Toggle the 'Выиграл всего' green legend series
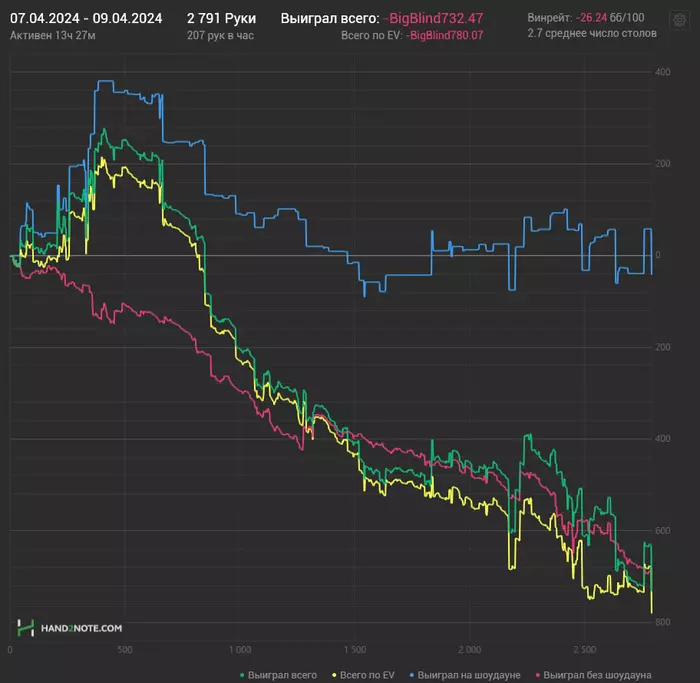This screenshot has height=683, width=700. point(279,675)
